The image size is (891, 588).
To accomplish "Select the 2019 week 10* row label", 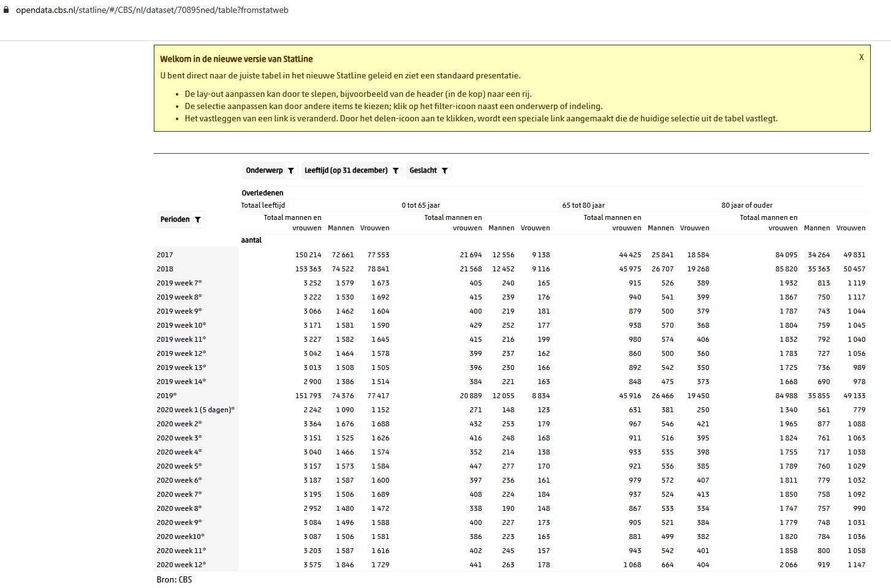I will [x=181, y=325].
